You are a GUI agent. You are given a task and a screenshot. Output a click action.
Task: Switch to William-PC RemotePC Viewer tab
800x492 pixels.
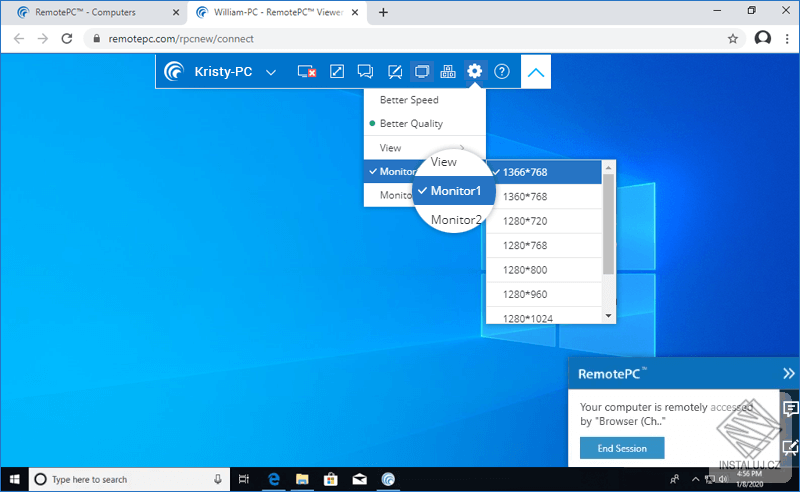point(278,12)
